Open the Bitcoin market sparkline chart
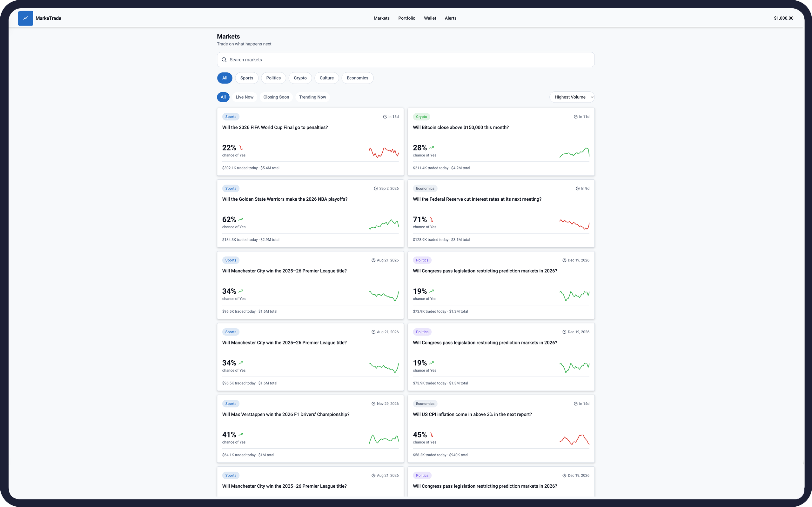 (x=574, y=153)
